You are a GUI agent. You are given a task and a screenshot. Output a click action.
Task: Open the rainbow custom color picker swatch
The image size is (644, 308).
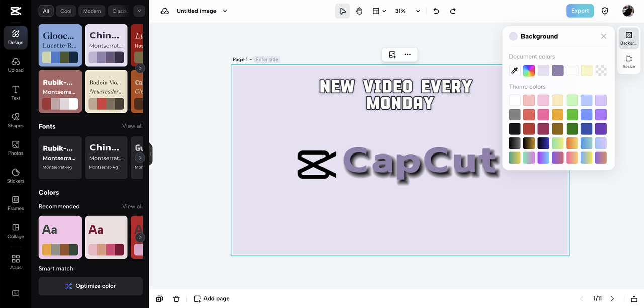click(x=529, y=71)
